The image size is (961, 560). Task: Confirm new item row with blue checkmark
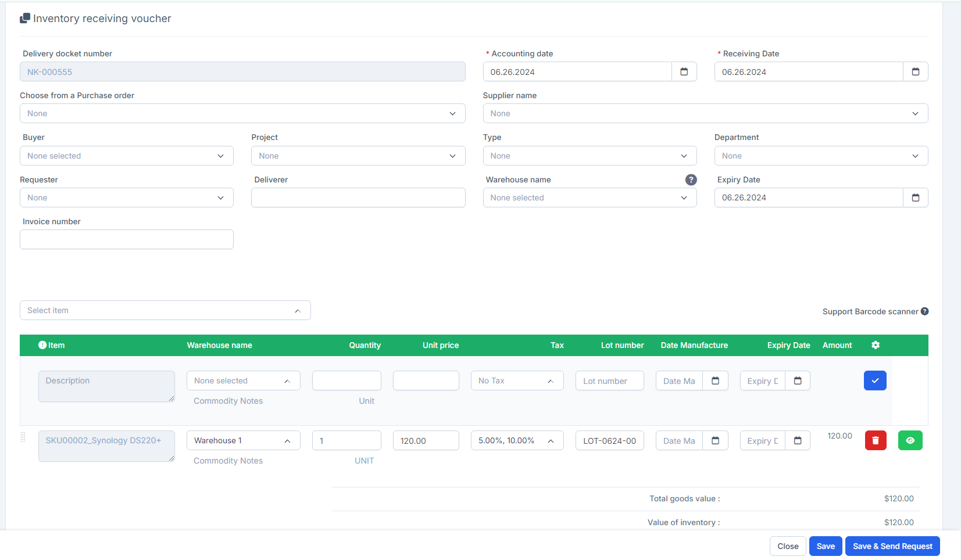pyautogui.click(x=874, y=380)
